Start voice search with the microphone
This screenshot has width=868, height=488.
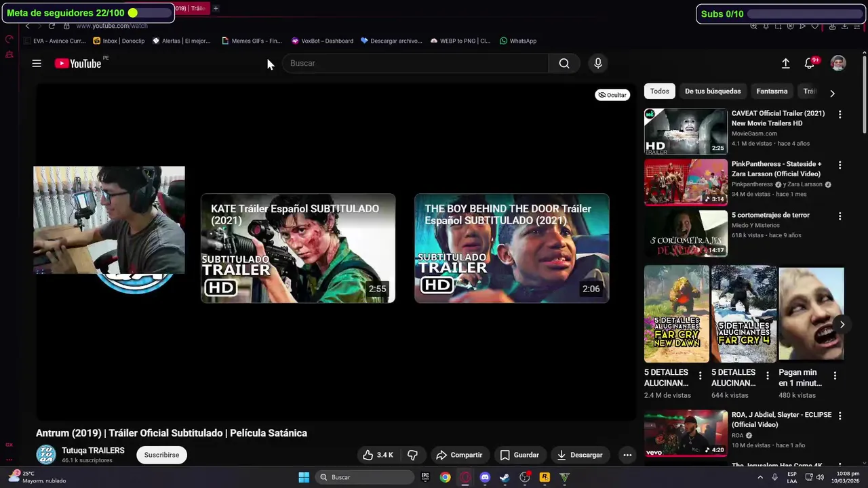click(x=597, y=63)
